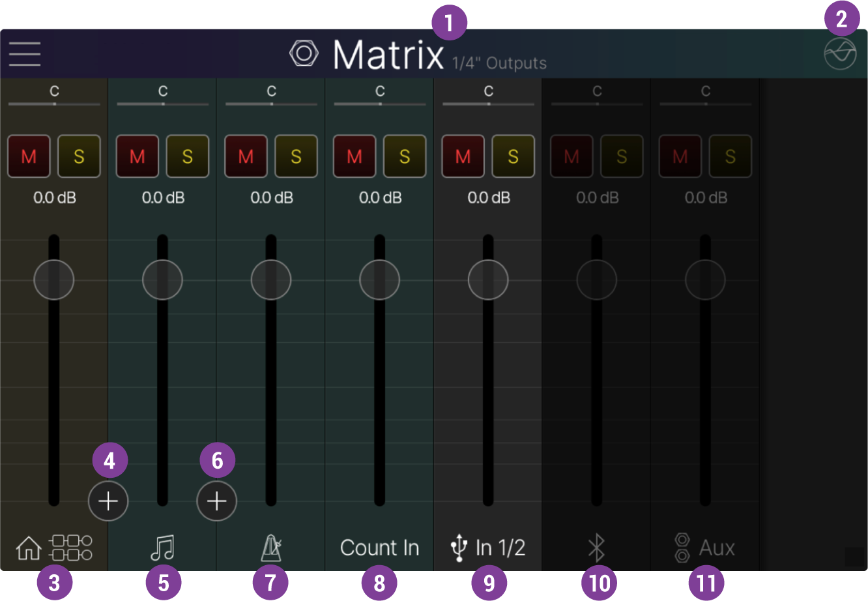Click the Singular Sound logo top right
868x601 pixels.
pyautogui.click(x=841, y=53)
